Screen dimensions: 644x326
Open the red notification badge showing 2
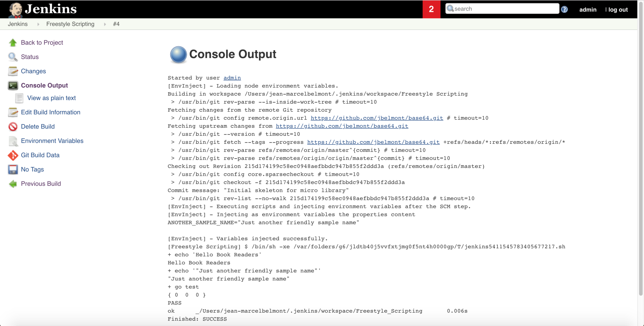click(x=431, y=9)
